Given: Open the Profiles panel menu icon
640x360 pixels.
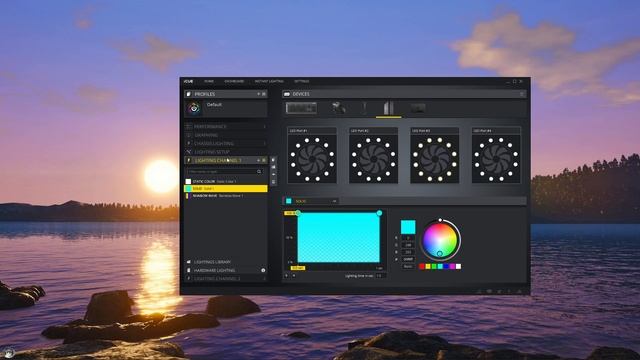Looking at the screenshot, I should pos(264,94).
